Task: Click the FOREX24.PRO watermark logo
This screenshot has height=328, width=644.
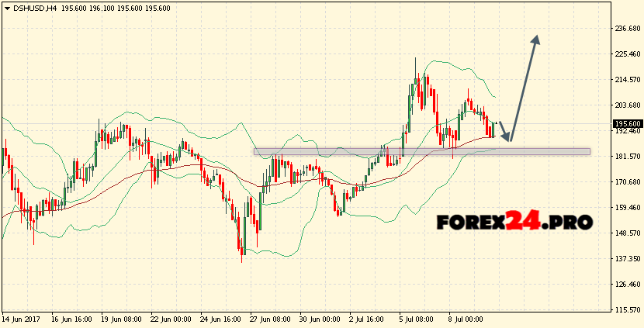Action: (x=514, y=222)
